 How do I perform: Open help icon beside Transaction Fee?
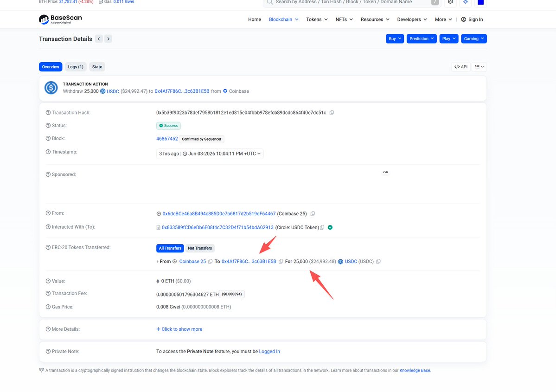pos(48,293)
